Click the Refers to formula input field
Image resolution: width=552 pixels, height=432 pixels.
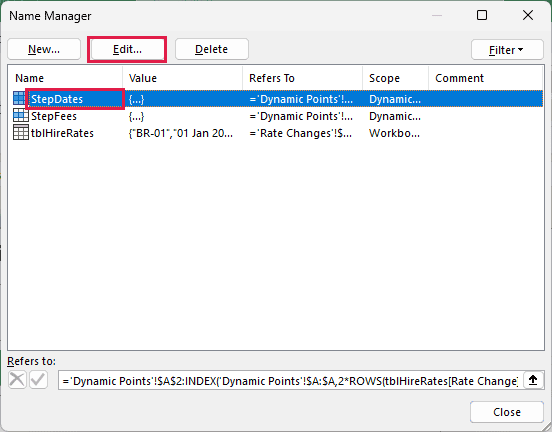click(290, 380)
